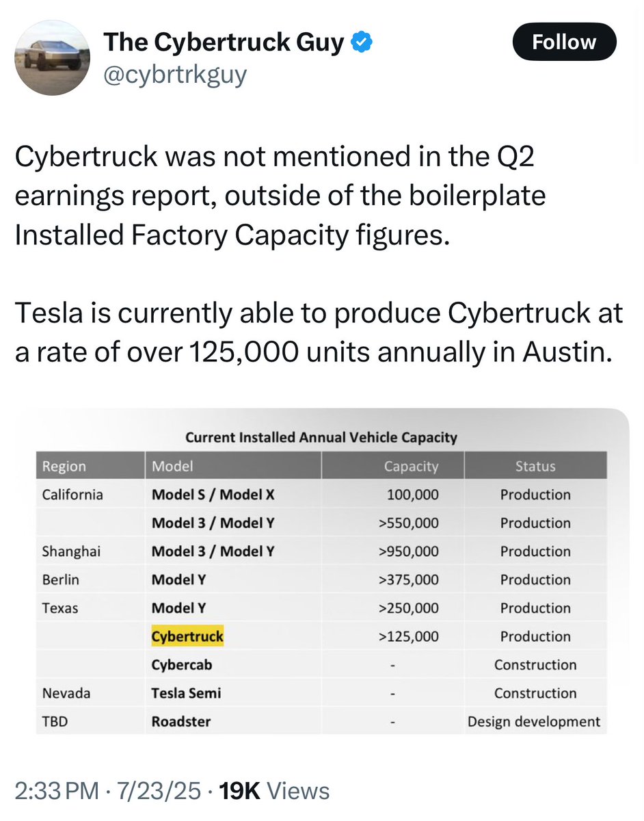Click The Cybertruck Guy display name
The image size is (644, 821).
click(224, 43)
